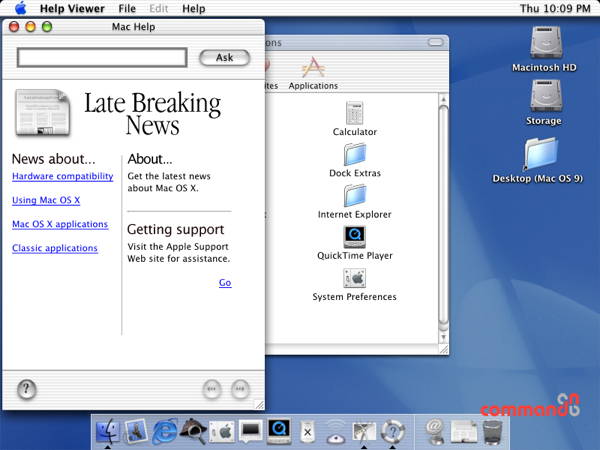Click the Ask button
This screenshot has height=450, width=600.
pyautogui.click(x=225, y=57)
